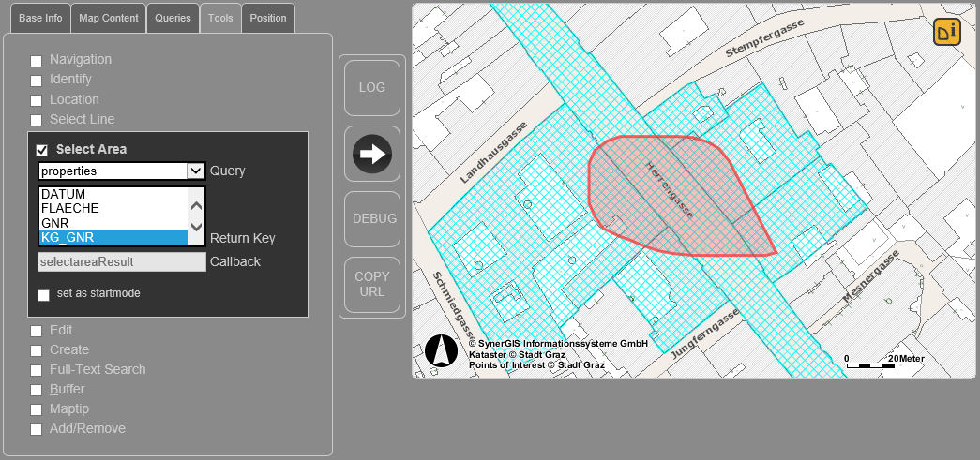Viewport: 980px width, 460px height.
Task: Check the Select Line option
Action: (37, 121)
